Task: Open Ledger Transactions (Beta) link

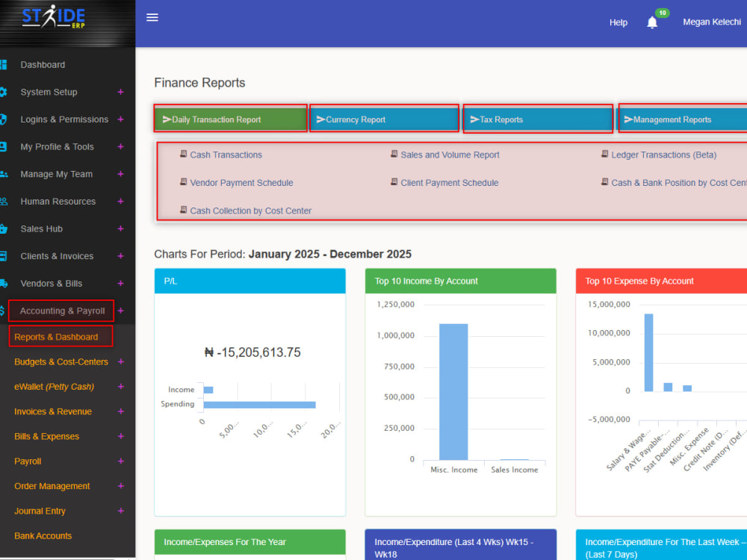Action: (663, 155)
